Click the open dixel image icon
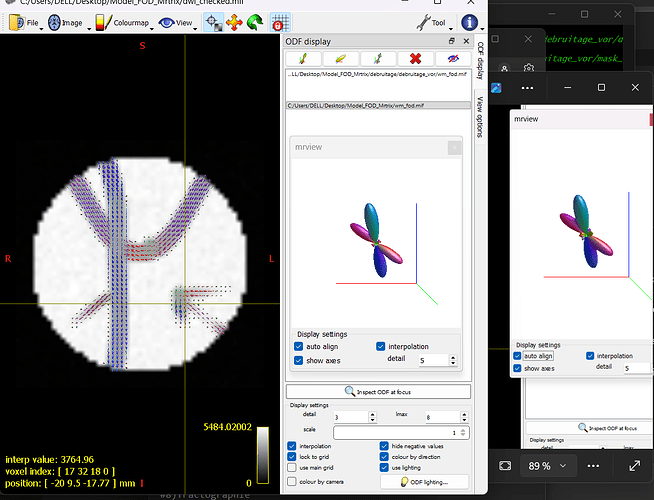The height and width of the screenshot is (500, 654). (378, 59)
